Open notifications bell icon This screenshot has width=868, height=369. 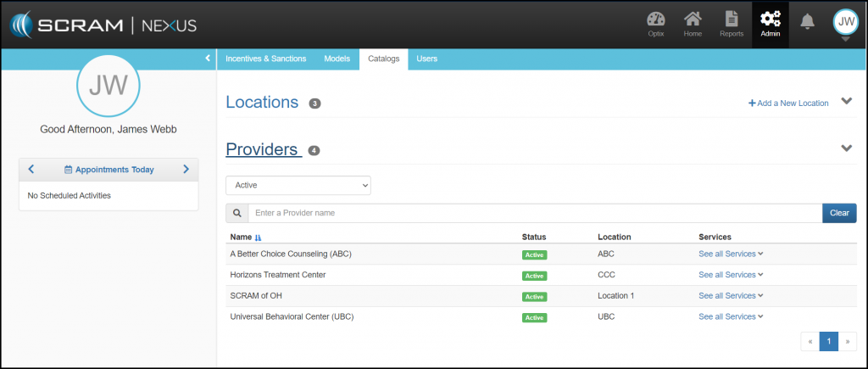click(808, 21)
